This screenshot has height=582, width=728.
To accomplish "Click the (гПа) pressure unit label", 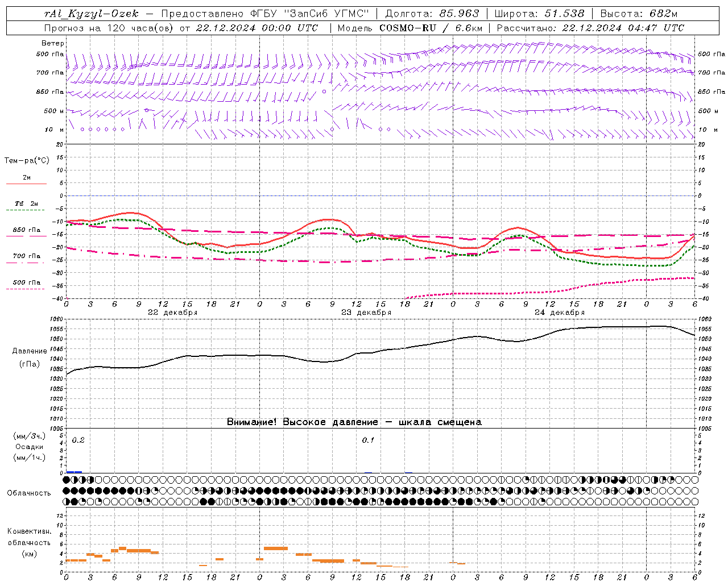I will 29,364.
